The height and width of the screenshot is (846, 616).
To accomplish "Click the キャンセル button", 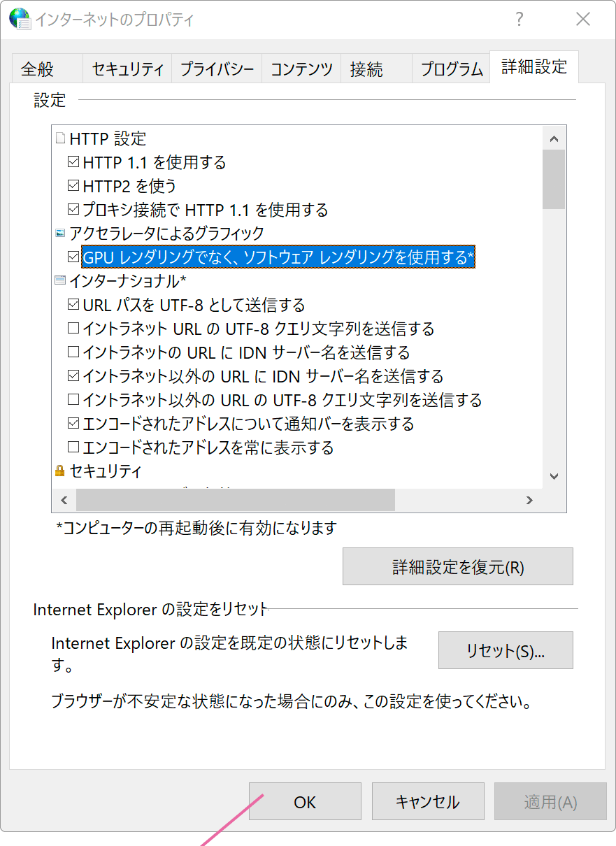I will (428, 801).
